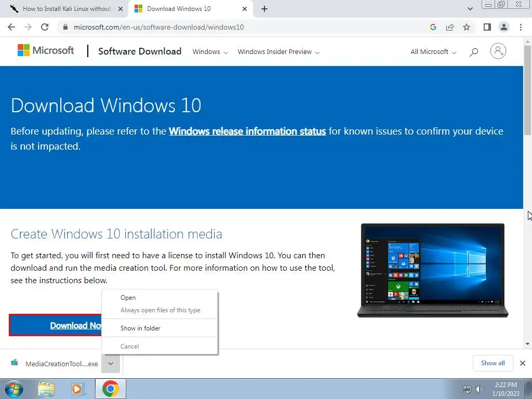Open Windows Media Player taskbar icon
This screenshot has width=532, height=399.
coord(77,389)
